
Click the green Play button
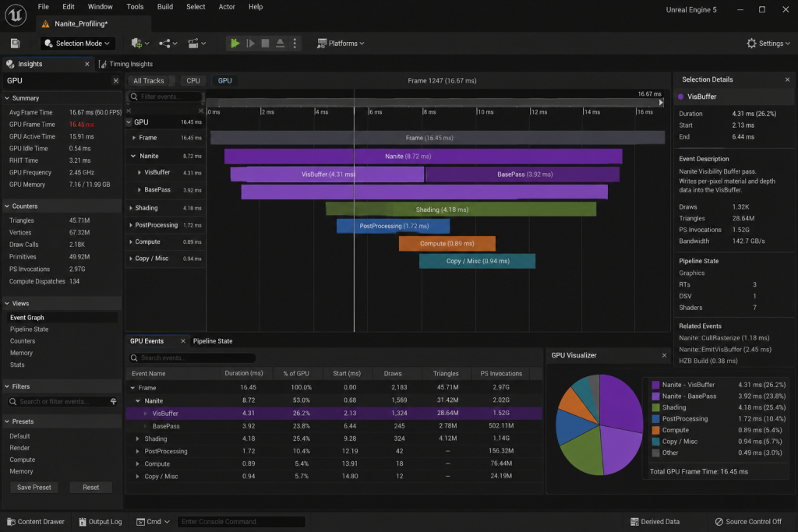(235, 44)
